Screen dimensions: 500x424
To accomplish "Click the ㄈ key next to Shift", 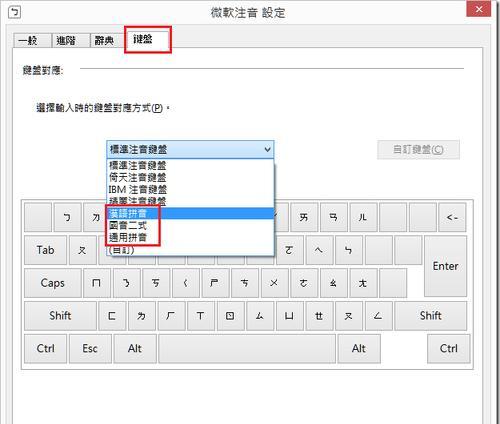I will 112,316.
